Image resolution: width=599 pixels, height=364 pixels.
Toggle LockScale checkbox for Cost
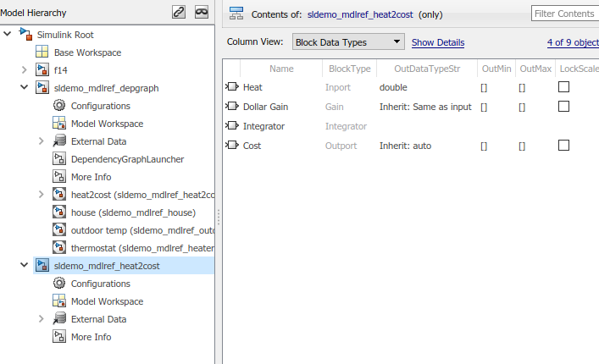click(564, 146)
